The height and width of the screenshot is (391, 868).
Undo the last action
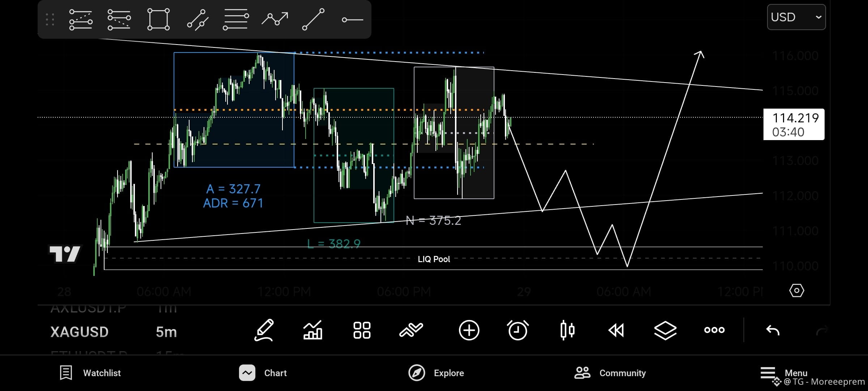[773, 330]
